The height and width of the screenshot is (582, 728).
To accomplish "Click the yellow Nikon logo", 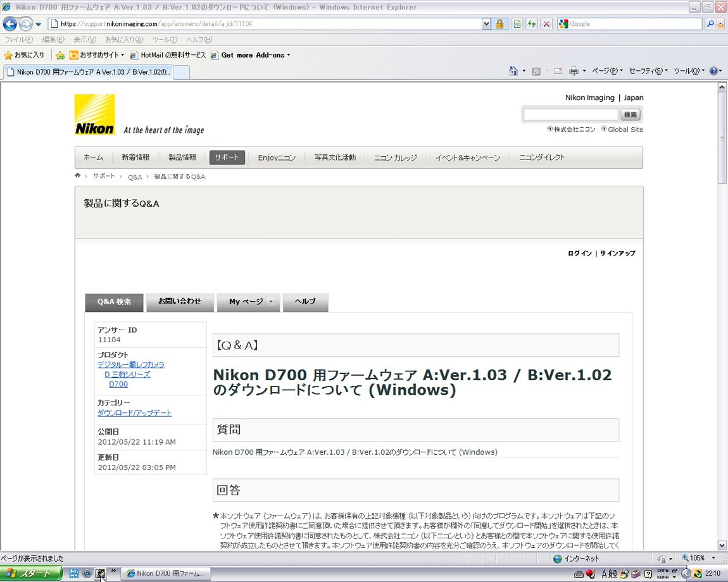I will [95, 115].
